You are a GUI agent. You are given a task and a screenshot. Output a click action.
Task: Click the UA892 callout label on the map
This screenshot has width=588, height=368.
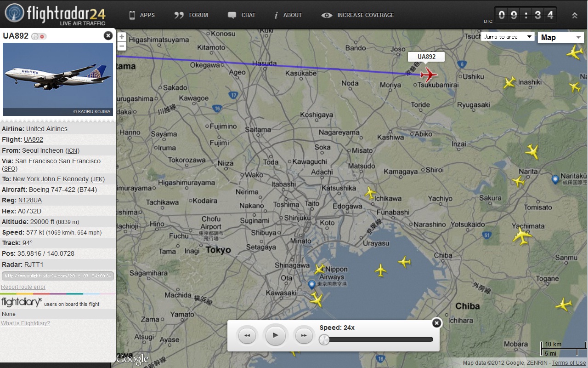(426, 57)
